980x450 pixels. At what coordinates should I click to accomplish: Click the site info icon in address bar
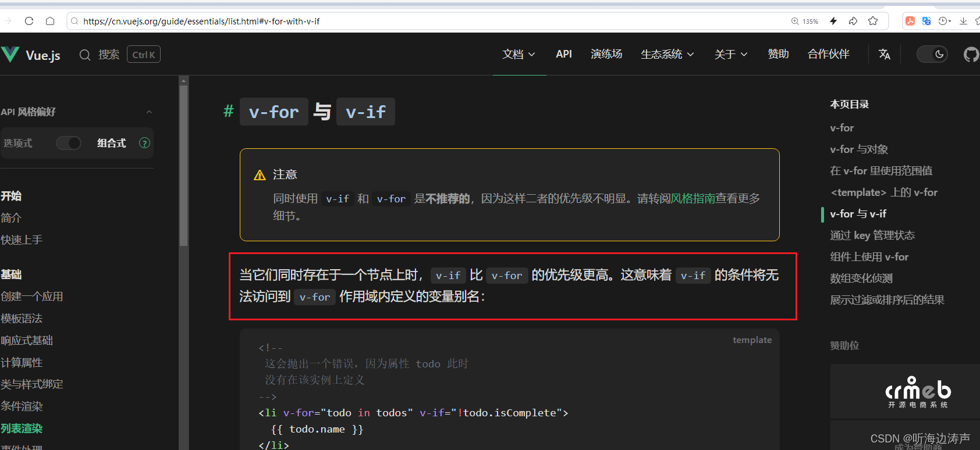point(74,21)
